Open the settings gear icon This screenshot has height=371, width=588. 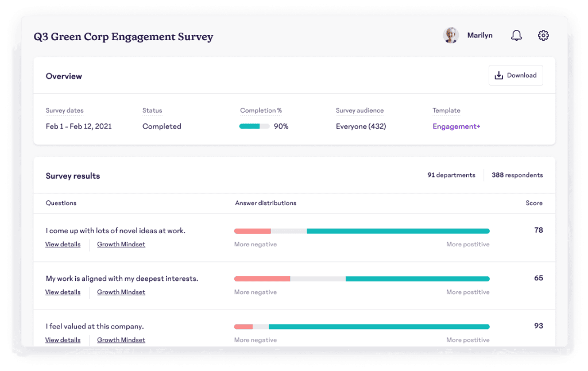tap(543, 35)
